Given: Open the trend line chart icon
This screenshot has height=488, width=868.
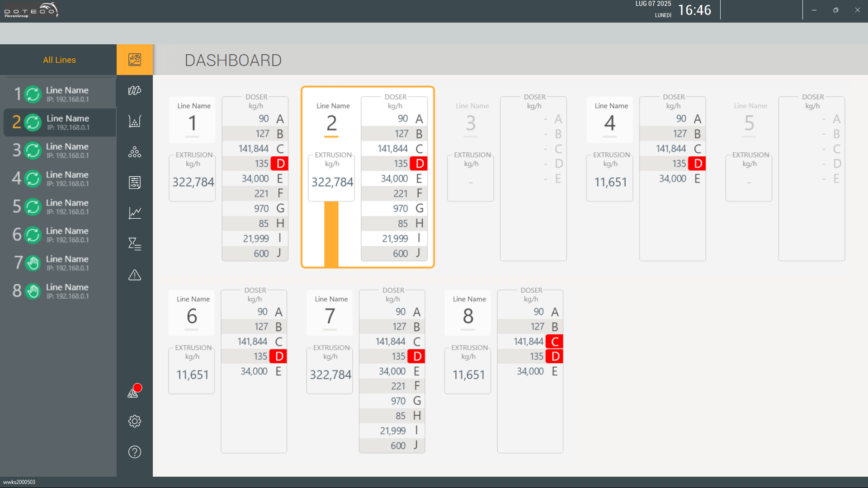Looking at the screenshot, I should pyautogui.click(x=135, y=213).
